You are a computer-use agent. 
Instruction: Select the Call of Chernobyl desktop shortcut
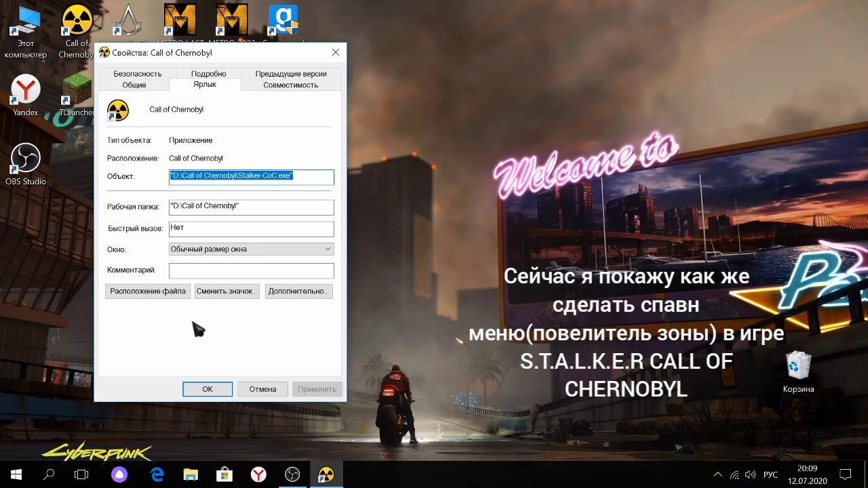point(77,32)
